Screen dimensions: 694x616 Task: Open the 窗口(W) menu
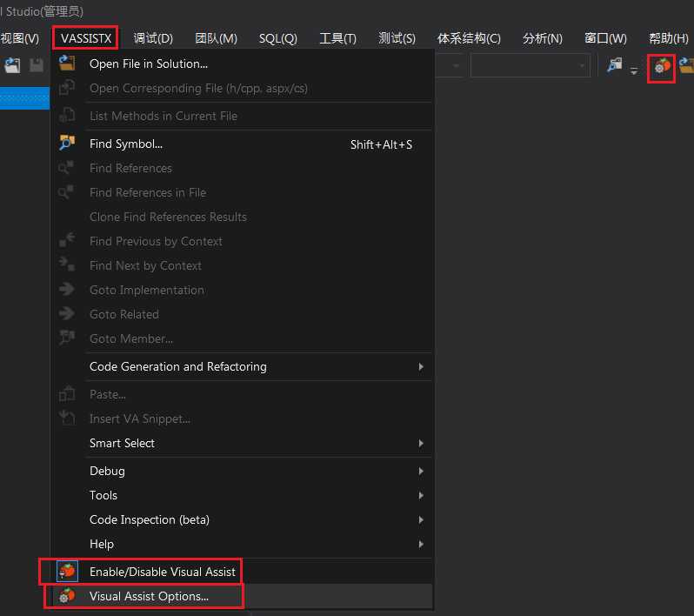point(605,38)
